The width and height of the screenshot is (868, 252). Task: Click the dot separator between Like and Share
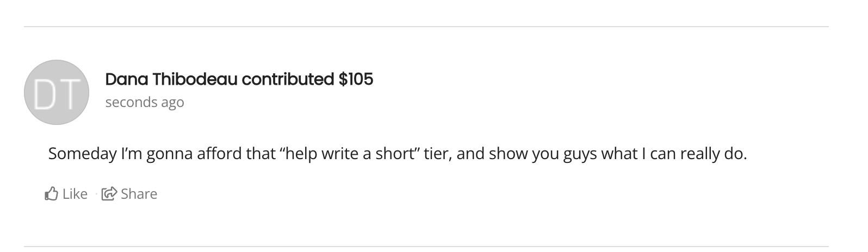pos(96,194)
